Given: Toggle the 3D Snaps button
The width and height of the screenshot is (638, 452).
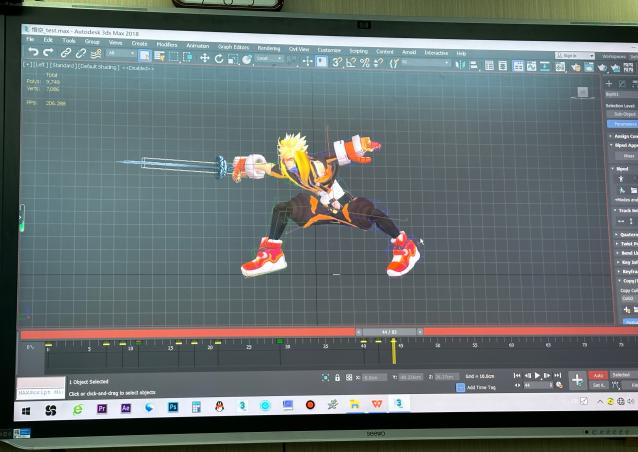Looking at the screenshot, I should [336, 62].
